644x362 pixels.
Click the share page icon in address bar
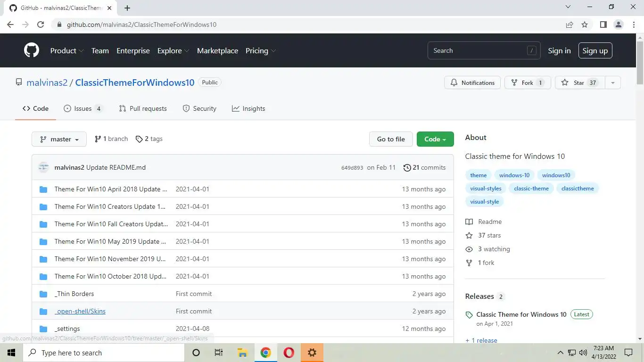pos(570,25)
